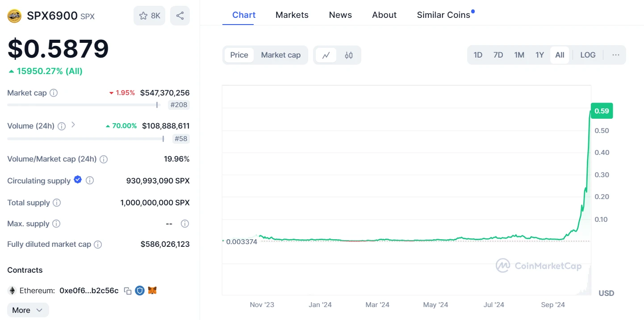Click the 1.95% market cap change

click(x=122, y=93)
